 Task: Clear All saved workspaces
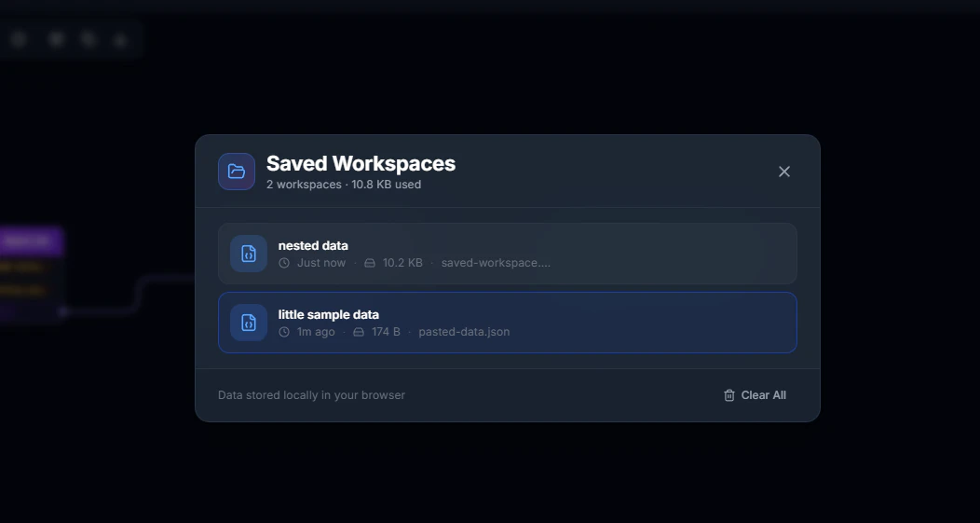click(755, 395)
